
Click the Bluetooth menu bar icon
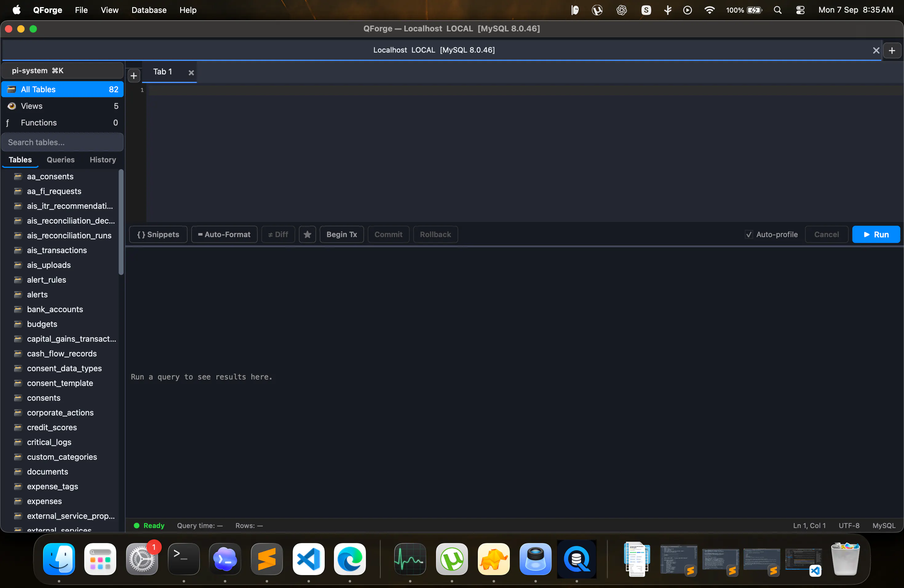pyautogui.click(x=668, y=10)
